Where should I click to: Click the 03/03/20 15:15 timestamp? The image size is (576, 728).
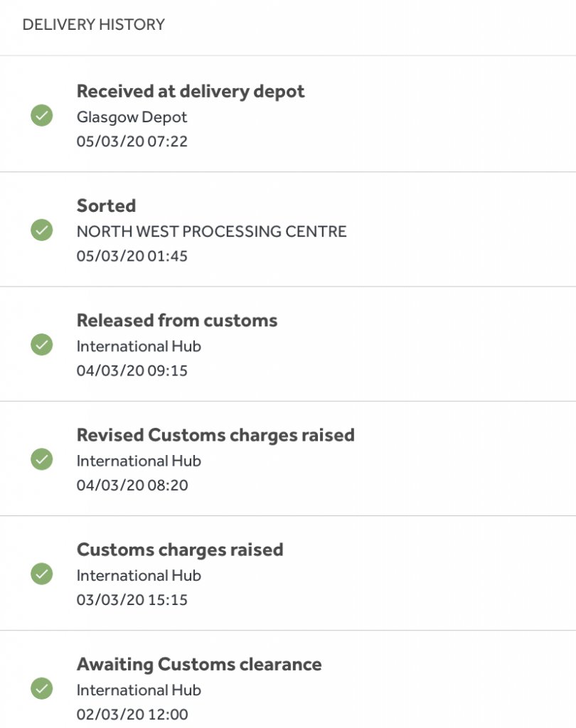(132, 600)
